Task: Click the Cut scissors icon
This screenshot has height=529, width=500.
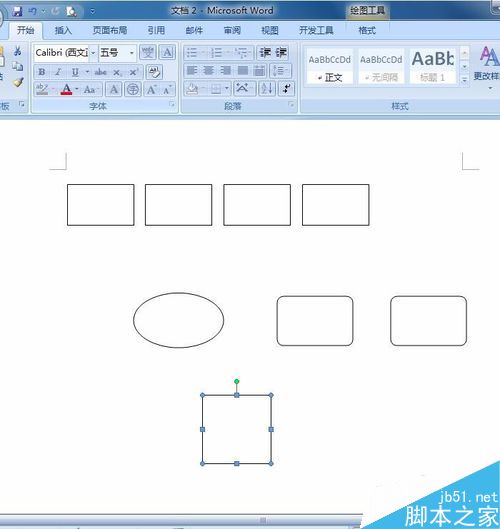Action: point(18,51)
